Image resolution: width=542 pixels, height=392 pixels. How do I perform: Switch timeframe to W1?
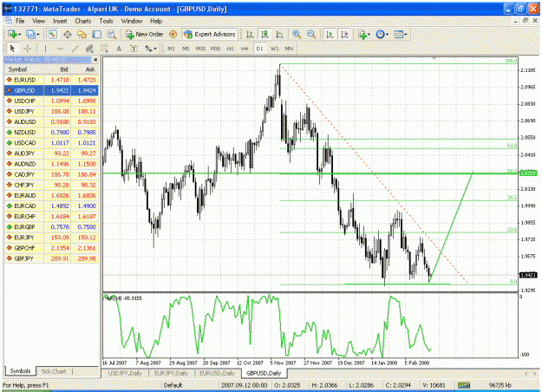pos(274,49)
